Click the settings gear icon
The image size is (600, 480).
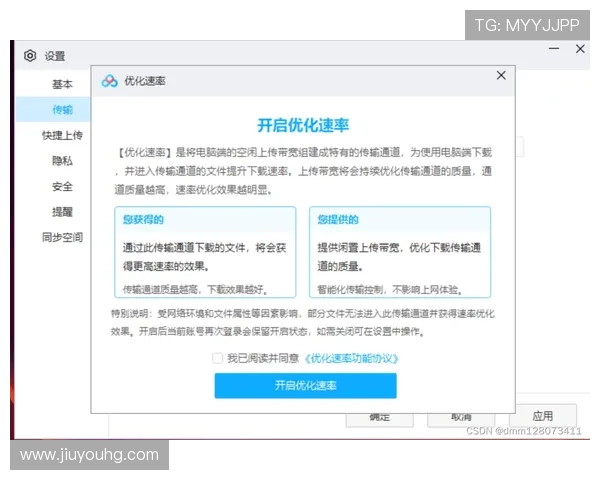[30, 56]
